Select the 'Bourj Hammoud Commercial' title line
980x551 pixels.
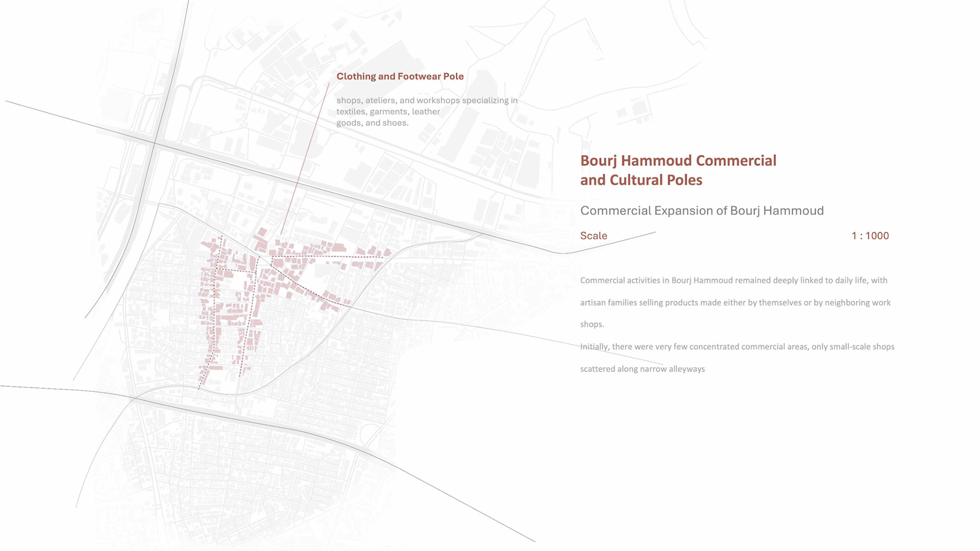[x=678, y=161]
